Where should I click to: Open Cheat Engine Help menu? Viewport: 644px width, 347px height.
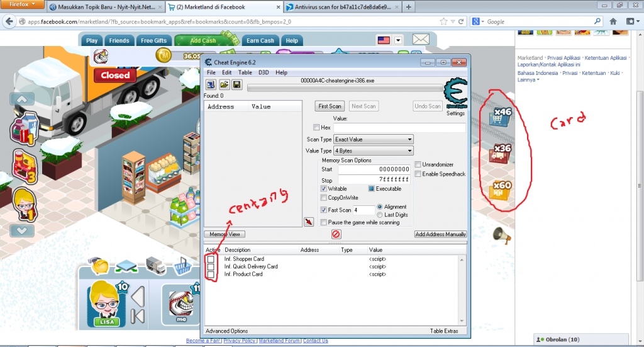pyautogui.click(x=281, y=72)
